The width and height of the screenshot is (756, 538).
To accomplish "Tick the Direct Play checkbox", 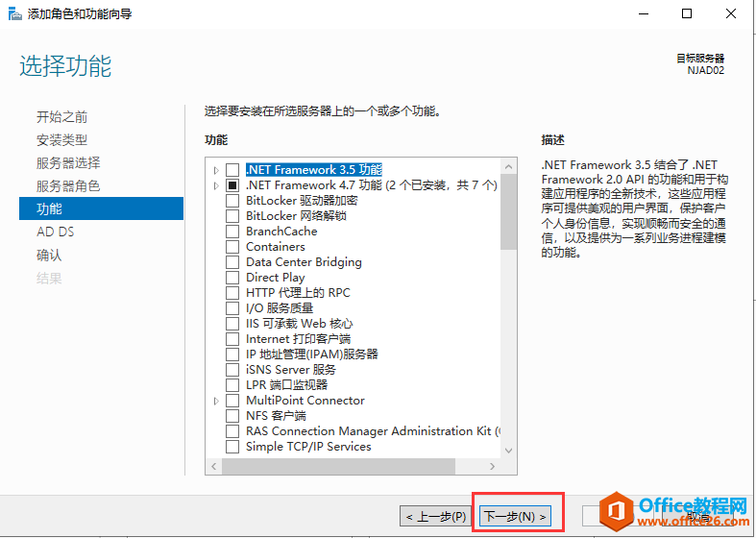I will (x=232, y=278).
